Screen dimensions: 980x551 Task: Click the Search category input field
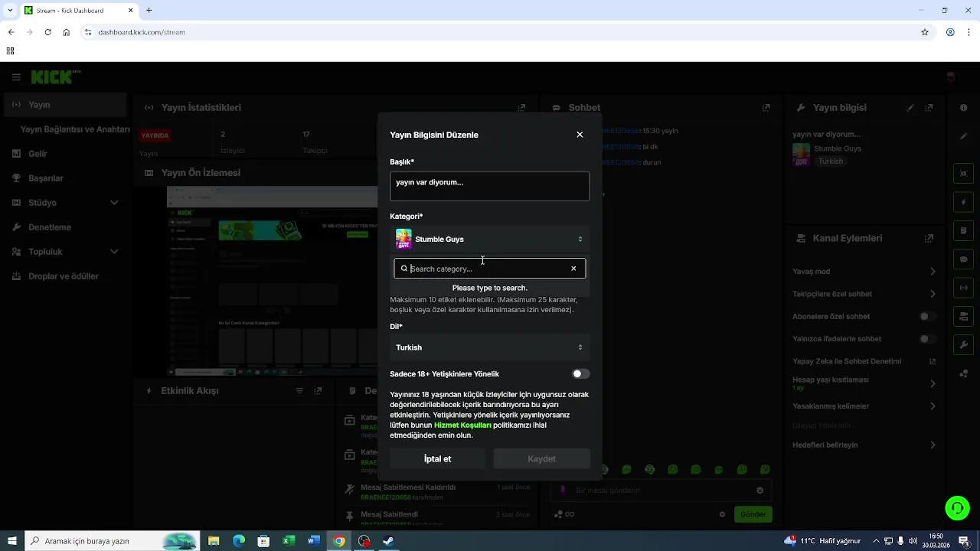(489, 269)
